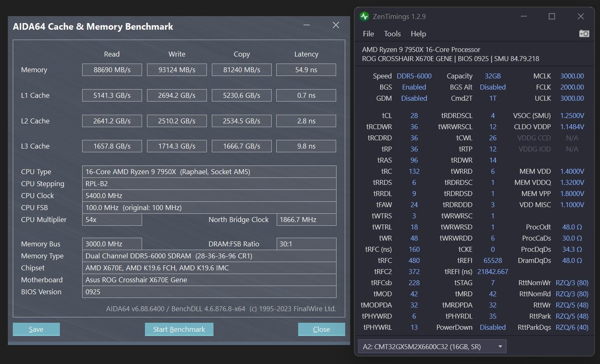The height and width of the screenshot is (364, 600).
Task: Click the L1 Cache Read 5141.3 GB/s field
Action: click(x=112, y=95)
